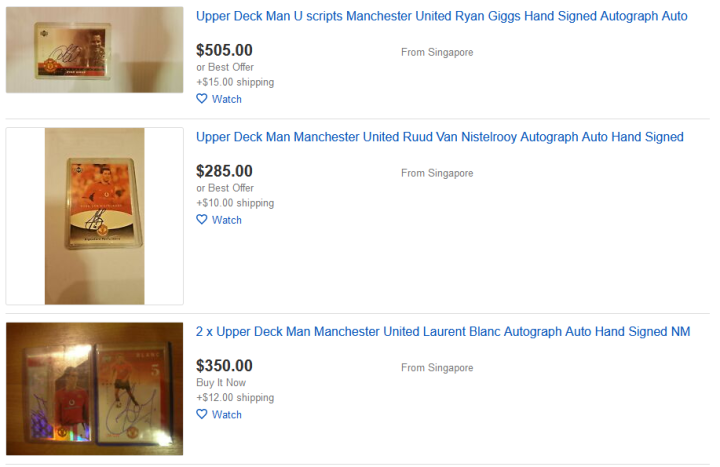
Task: Watch the Laurent Blanc autograph listing
Action: [226, 414]
